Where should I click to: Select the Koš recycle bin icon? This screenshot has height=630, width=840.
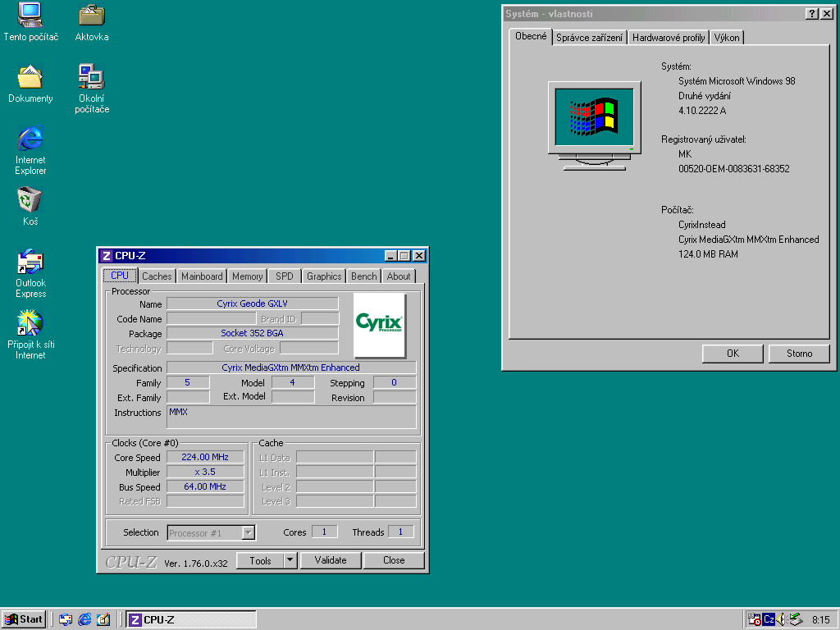30,199
